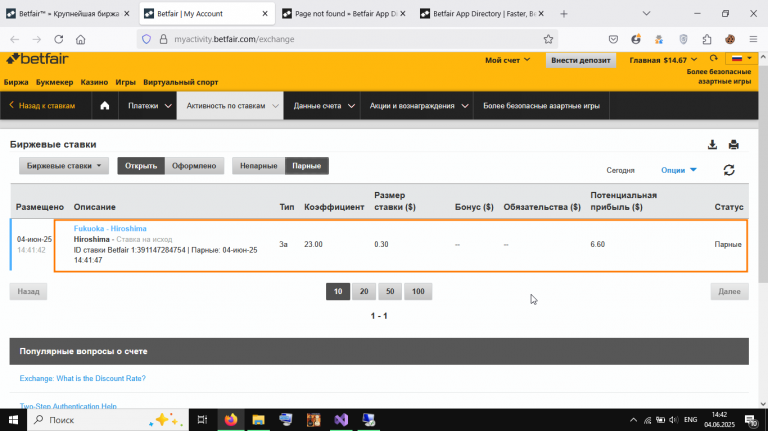Expand the Платежи menu
768x431 pixels.
[x=149, y=106]
